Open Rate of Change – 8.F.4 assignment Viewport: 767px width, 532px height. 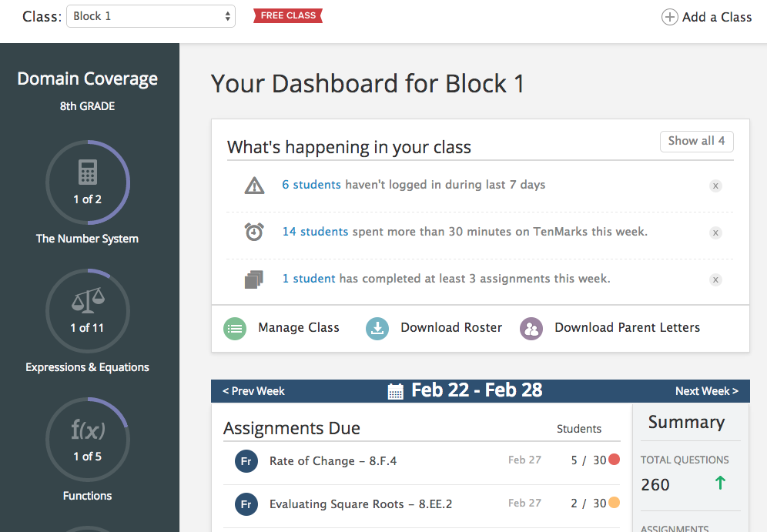(x=333, y=460)
